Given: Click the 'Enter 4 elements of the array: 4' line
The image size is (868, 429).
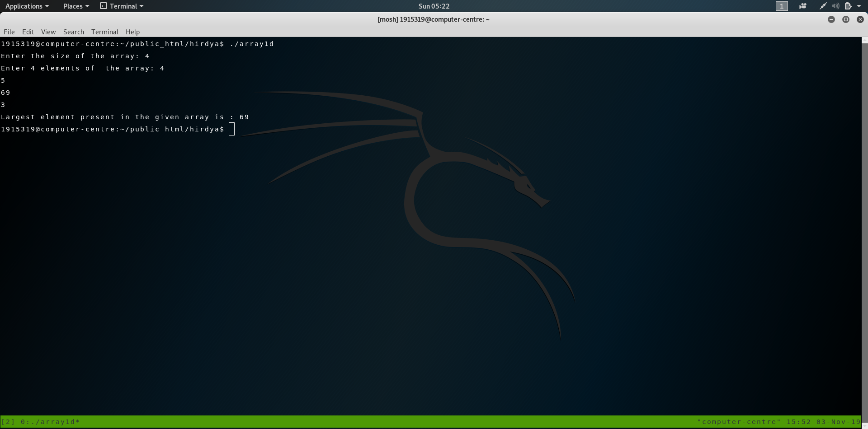Looking at the screenshot, I should [x=83, y=68].
